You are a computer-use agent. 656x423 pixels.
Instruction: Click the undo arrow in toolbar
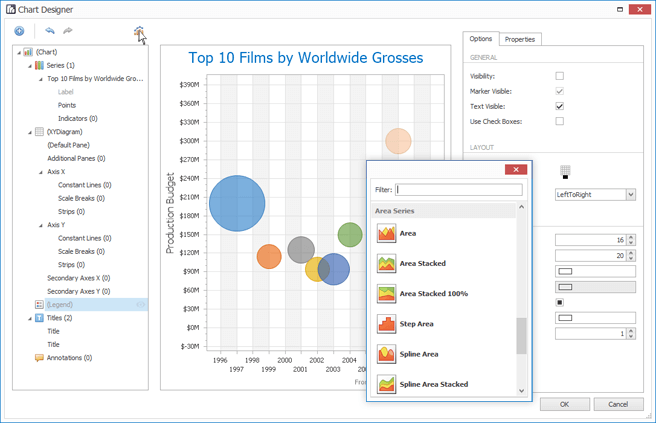(50, 31)
